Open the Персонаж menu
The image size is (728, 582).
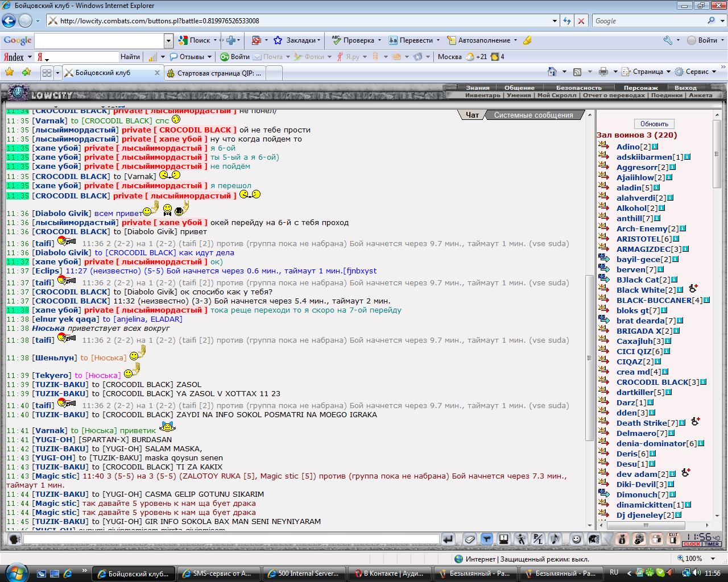pos(640,88)
